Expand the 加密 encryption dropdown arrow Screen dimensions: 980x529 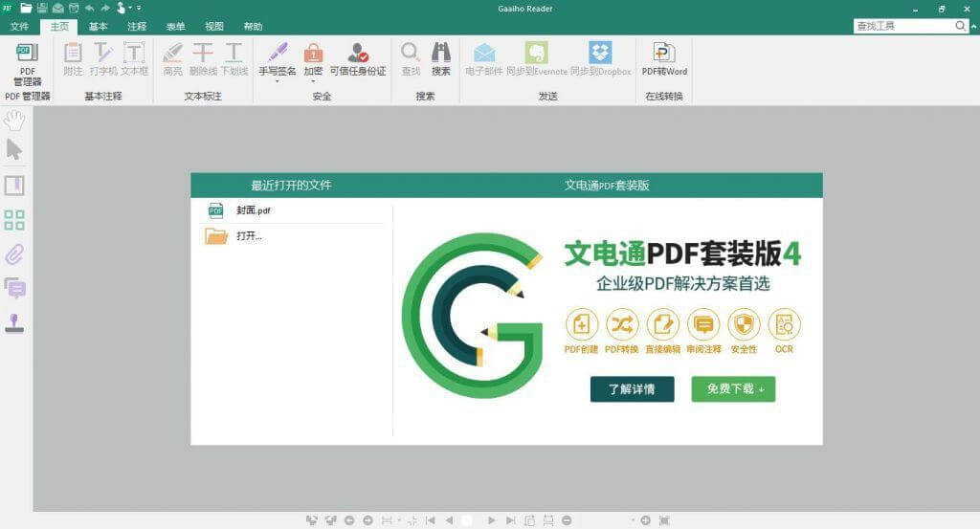(x=313, y=81)
